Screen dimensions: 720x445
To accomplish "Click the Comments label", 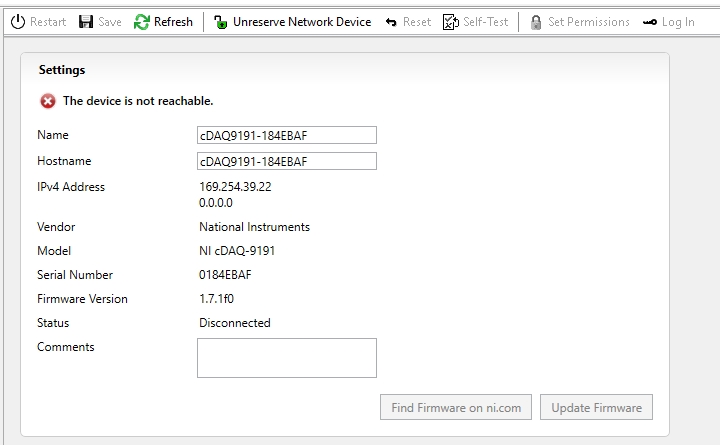I will 66,347.
